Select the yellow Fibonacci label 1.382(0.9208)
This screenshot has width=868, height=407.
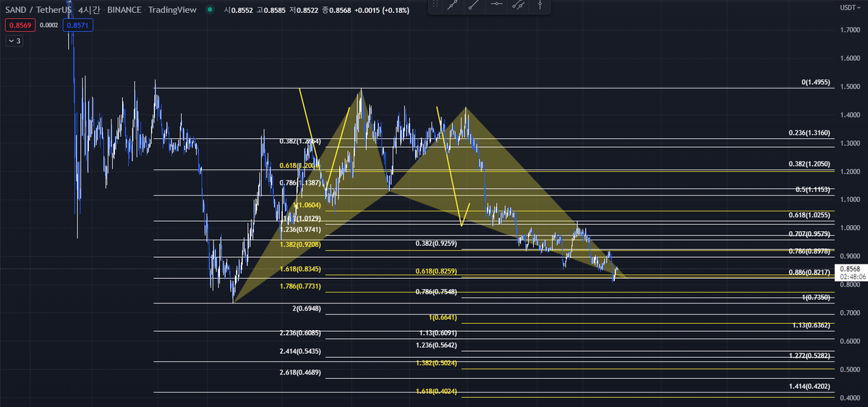300,245
